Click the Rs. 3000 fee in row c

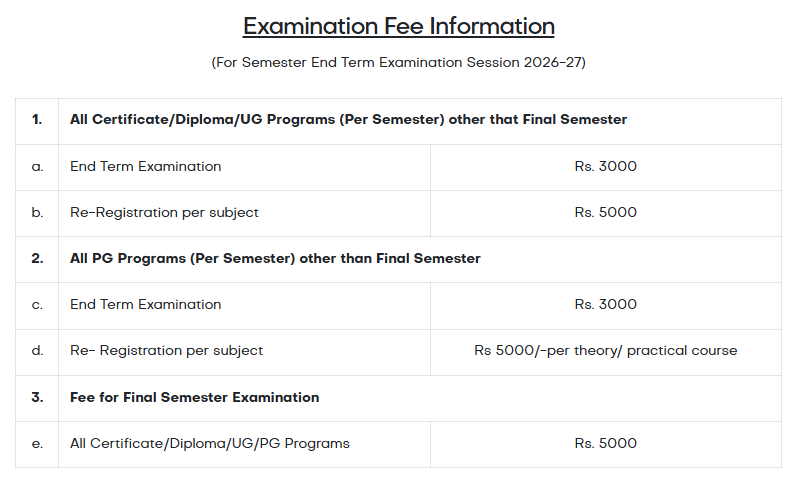point(605,304)
